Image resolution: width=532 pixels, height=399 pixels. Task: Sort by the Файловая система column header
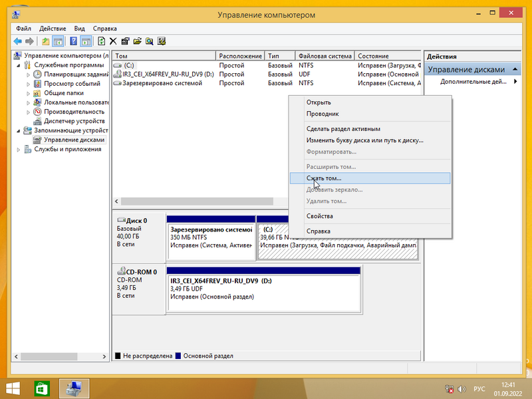(325, 56)
